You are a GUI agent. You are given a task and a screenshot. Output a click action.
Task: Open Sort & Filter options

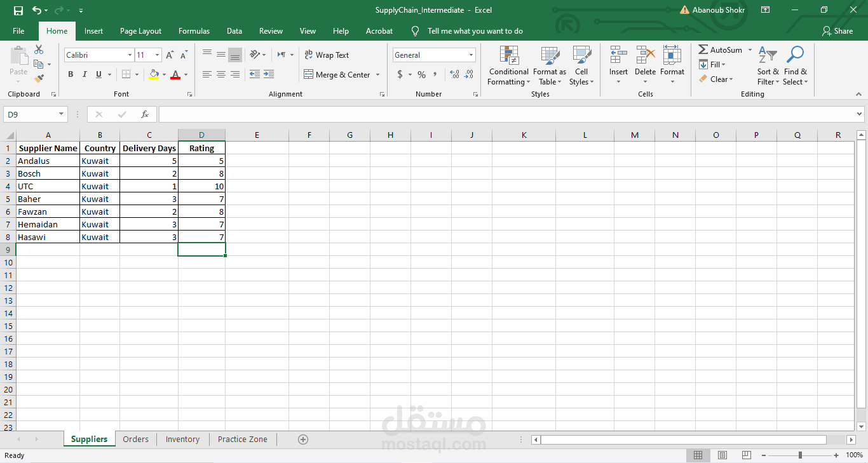tap(768, 66)
